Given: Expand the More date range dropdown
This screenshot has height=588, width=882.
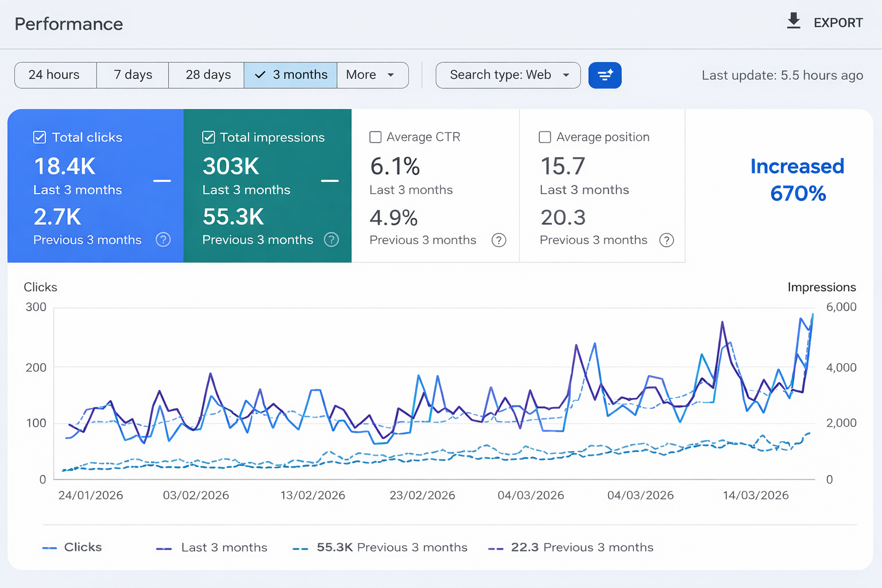Looking at the screenshot, I should pyautogui.click(x=372, y=75).
